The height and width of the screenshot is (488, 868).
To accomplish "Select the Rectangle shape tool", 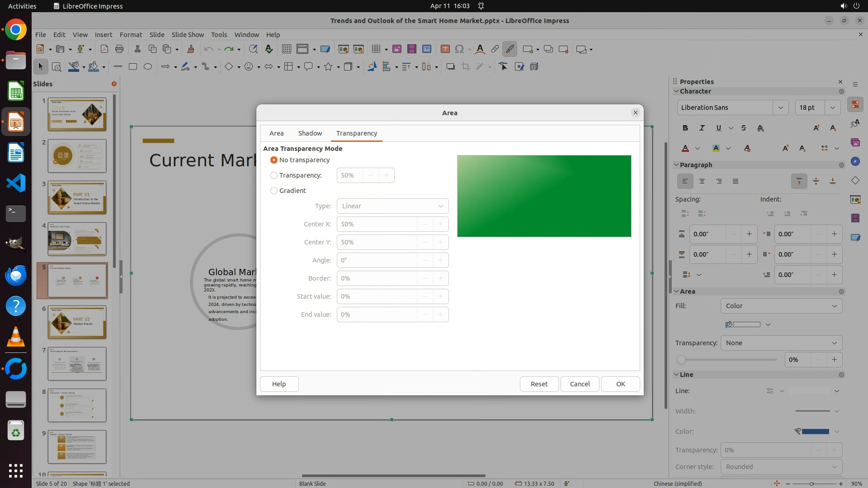I will click(x=132, y=66).
